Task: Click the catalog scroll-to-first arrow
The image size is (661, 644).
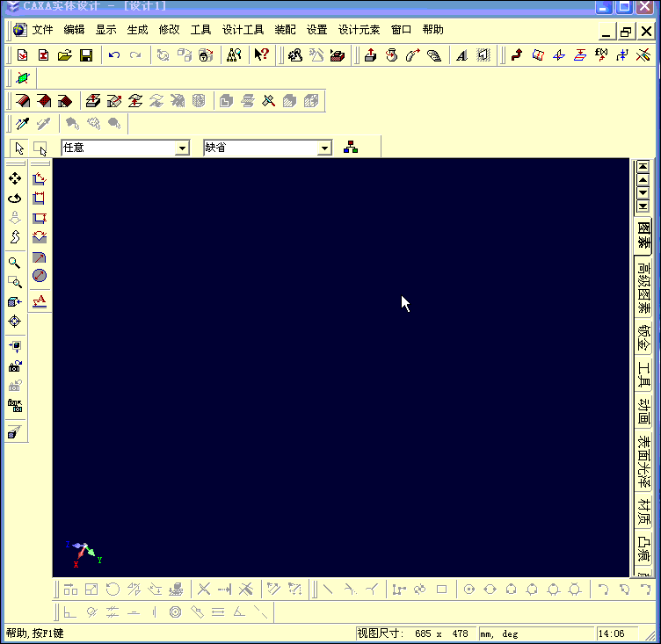Action: pos(643,166)
